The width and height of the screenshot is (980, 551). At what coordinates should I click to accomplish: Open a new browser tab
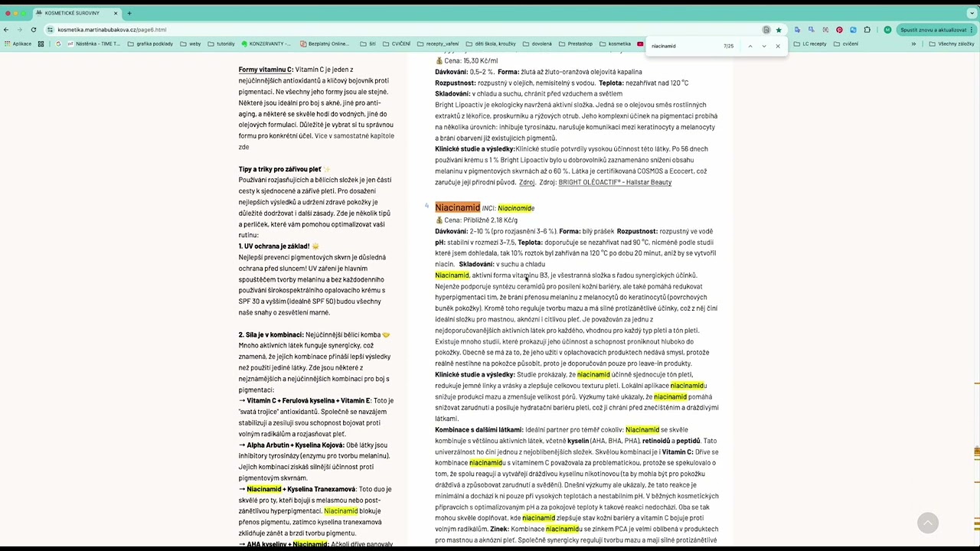click(129, 13)
